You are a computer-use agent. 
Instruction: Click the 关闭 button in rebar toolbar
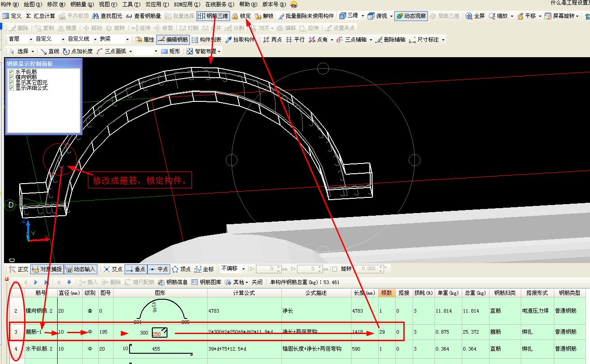tap(257, 282)
